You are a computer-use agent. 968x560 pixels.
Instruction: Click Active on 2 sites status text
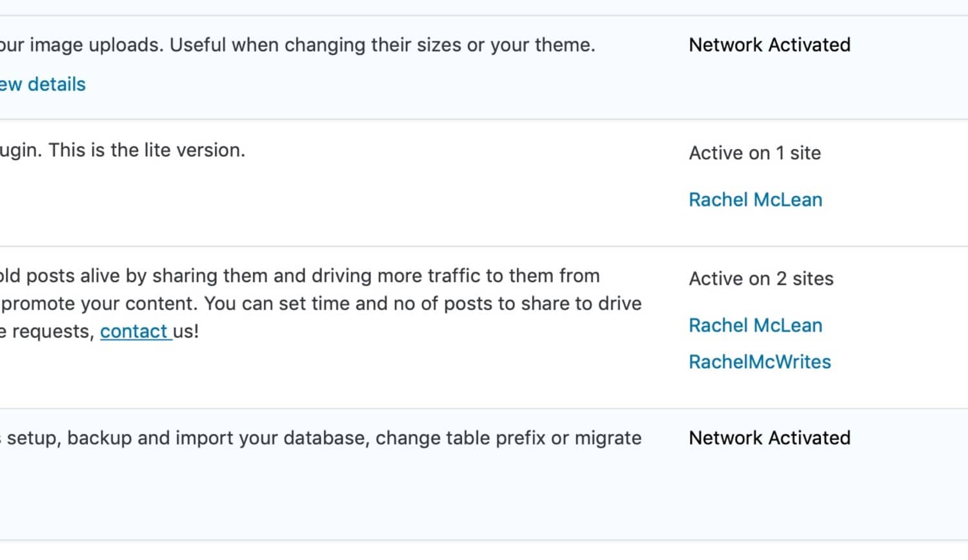(x=761, y=278)
